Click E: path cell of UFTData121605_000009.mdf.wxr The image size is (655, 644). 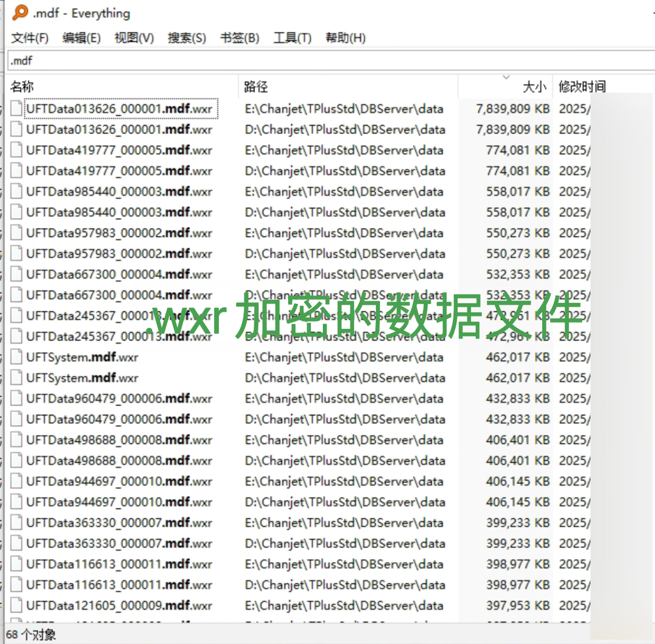[x=344, y=606]
